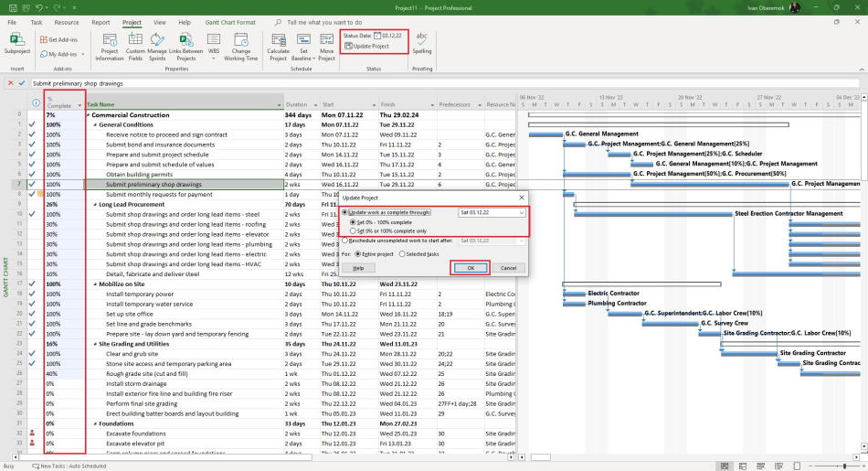
Task: Switch to Resource Sheet view in status bar
Action: pos(778,466)
